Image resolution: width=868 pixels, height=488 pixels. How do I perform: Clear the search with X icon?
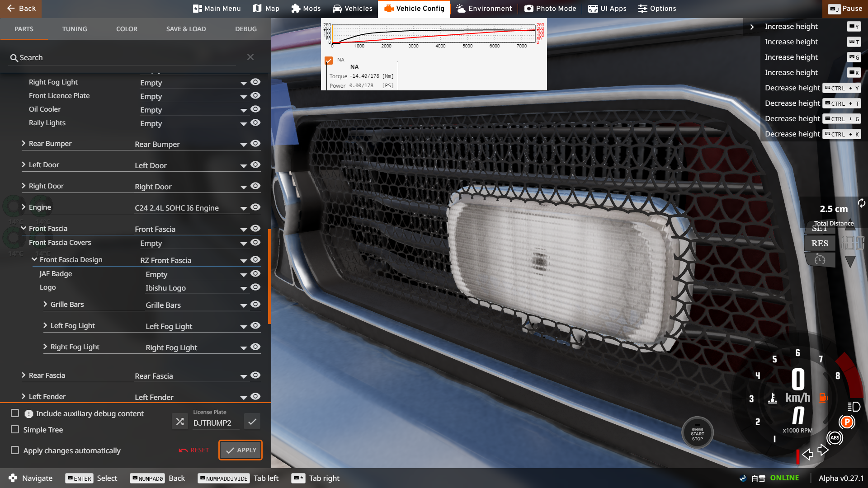tap(250, 57)
